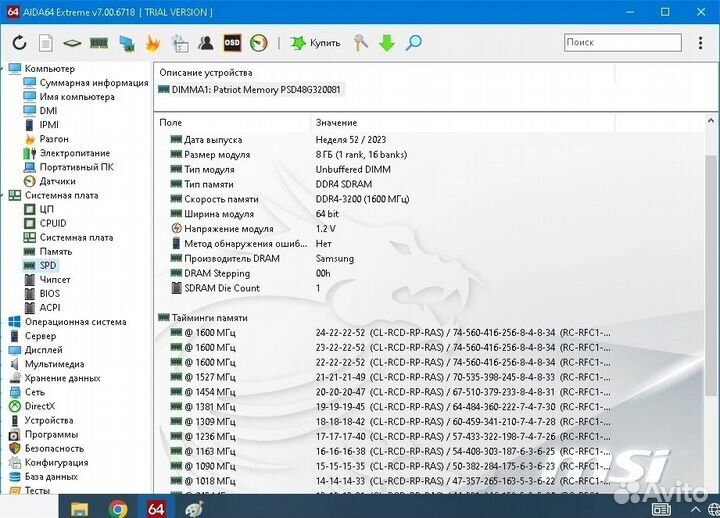Open preferences via hammer-and-wrench toolbar icon
The height and width of the screenshot is (518, 720).
(361, 43)
